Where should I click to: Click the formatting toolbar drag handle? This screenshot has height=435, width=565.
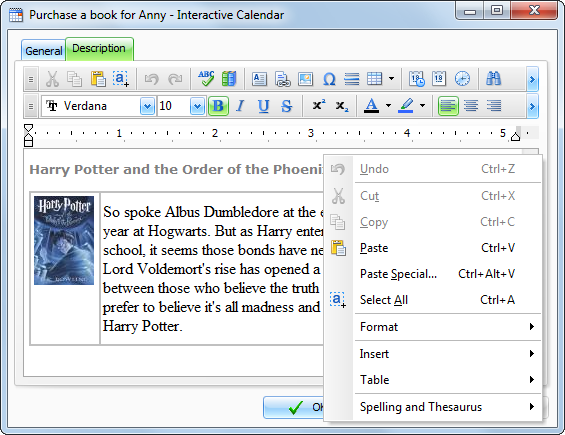click(31, 106)
